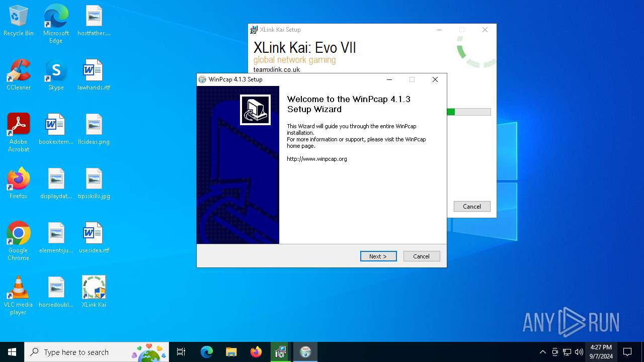Select the bookextern document file
Image resolution: width=644 pixels, height=362 pixels.
[x=56, y=130]
